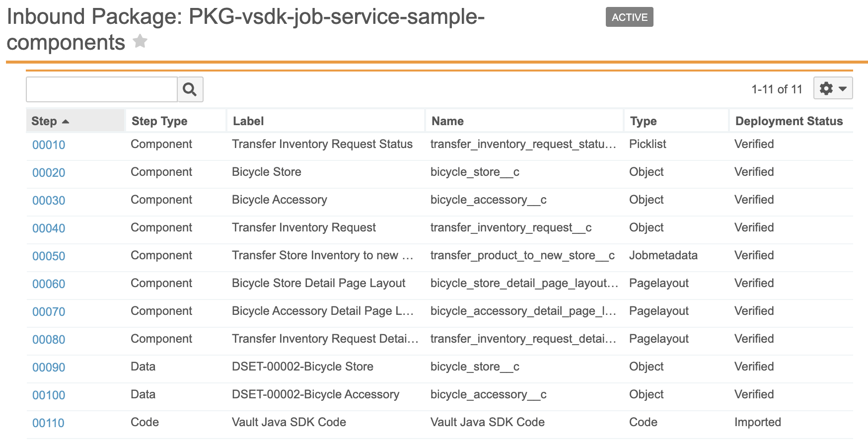Select 'DSET-00002-Bicycle Accessory' label cell
This screenshot has height=444, width=868.
click(x=316, y=394)
